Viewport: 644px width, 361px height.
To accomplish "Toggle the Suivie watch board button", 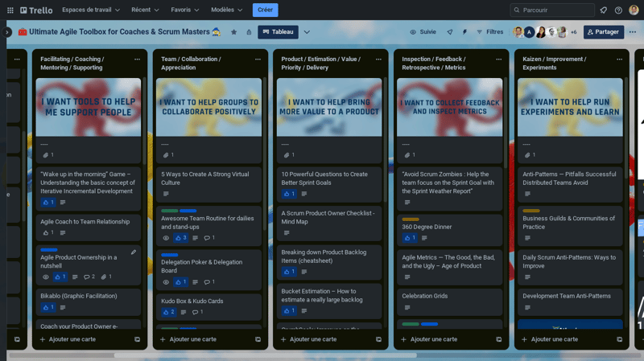I will click(423, 32).
